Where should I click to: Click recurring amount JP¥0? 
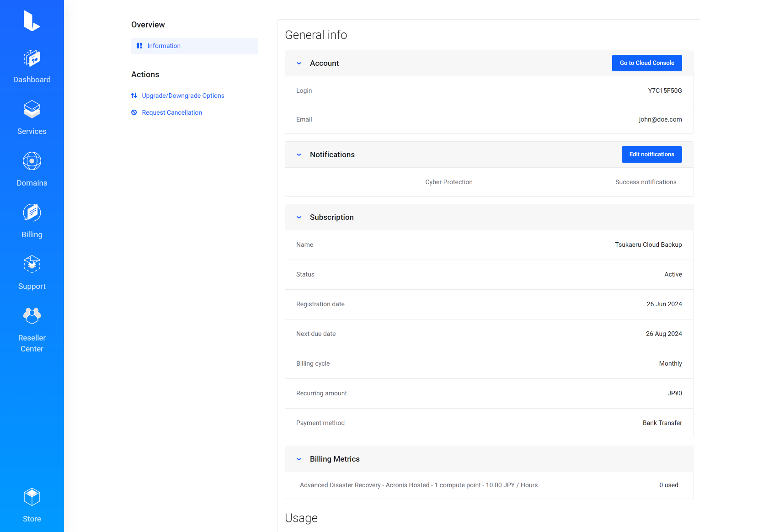tap(674, 393)
